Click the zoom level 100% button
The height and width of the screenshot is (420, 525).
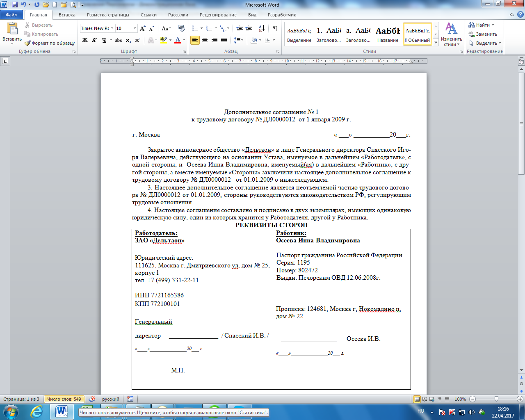pos(460,399)
